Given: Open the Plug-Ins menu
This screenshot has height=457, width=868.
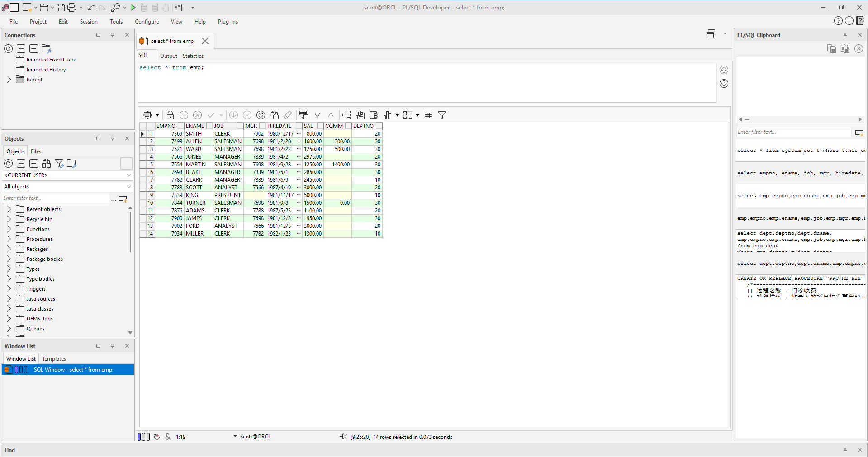Looking at the screenshot, I should pos(228,22).
